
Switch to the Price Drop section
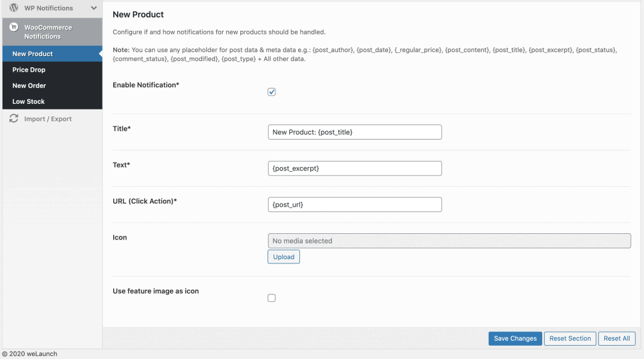[x=29, y=70]
